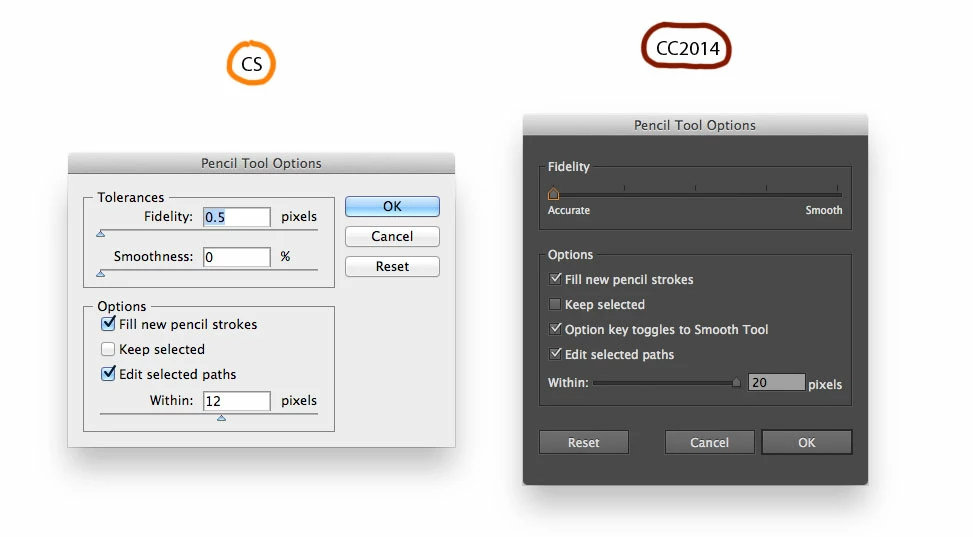Screen dimensions: 973x537
Task: Enable Keep selected in CS dialog
Action: point(108,349)
